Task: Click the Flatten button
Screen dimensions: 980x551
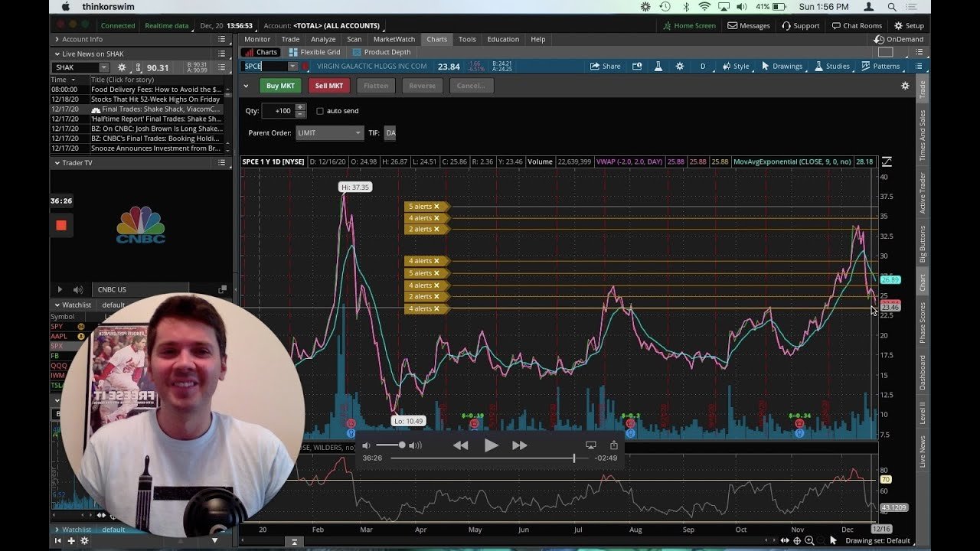Action: [375, 86]
